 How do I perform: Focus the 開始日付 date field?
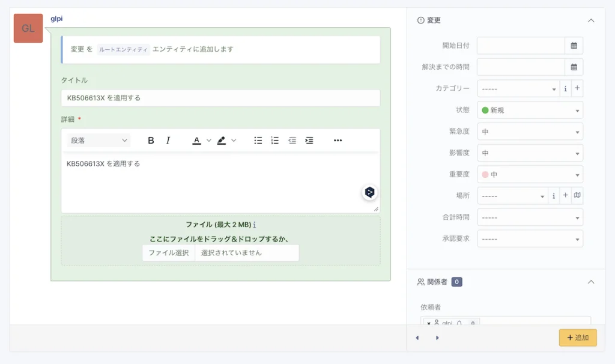[x=521, y=46]
